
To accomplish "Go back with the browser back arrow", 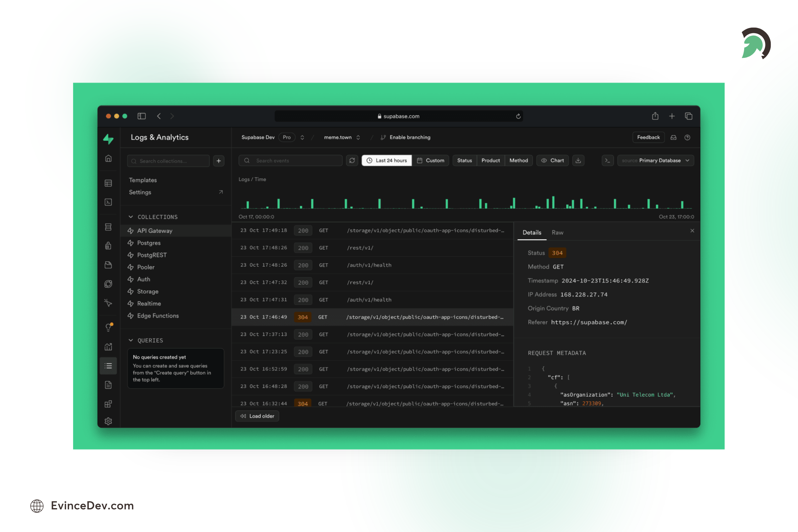I will (159, 116).
